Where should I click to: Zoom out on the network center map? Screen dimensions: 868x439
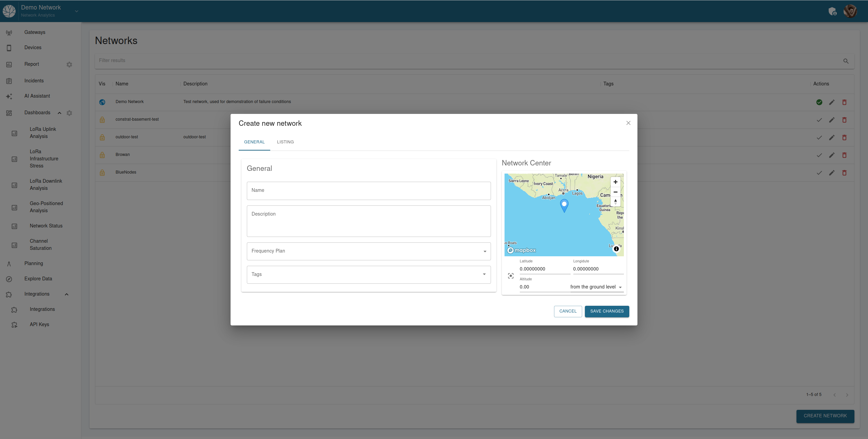[x=615, y=192]
